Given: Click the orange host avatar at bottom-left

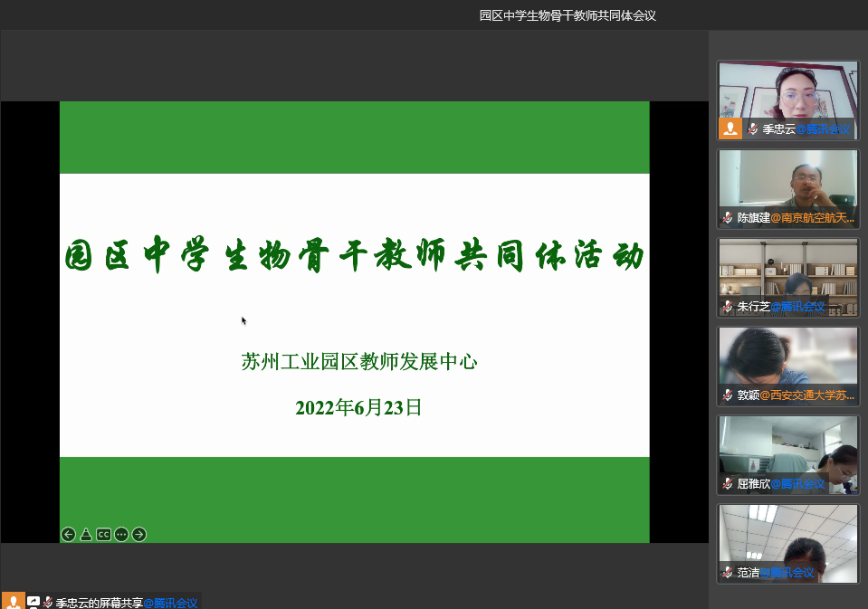Looking at the screenshot, I should click(13, 601).
